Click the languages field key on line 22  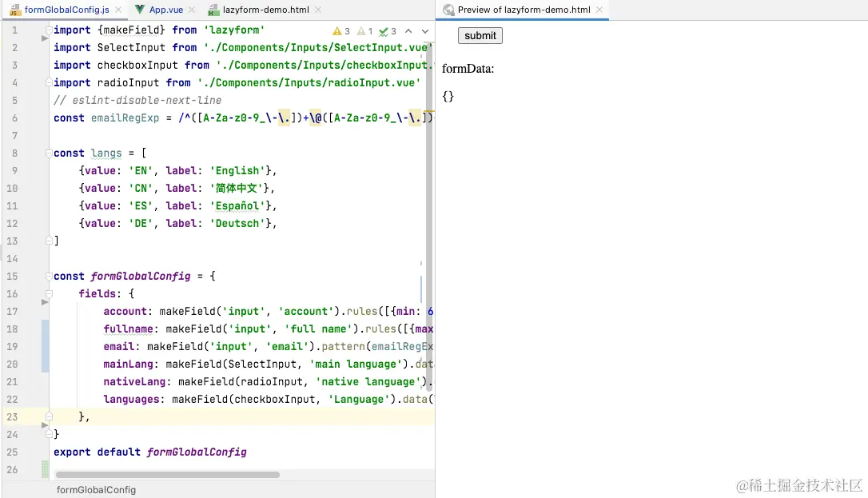[131, 400]
